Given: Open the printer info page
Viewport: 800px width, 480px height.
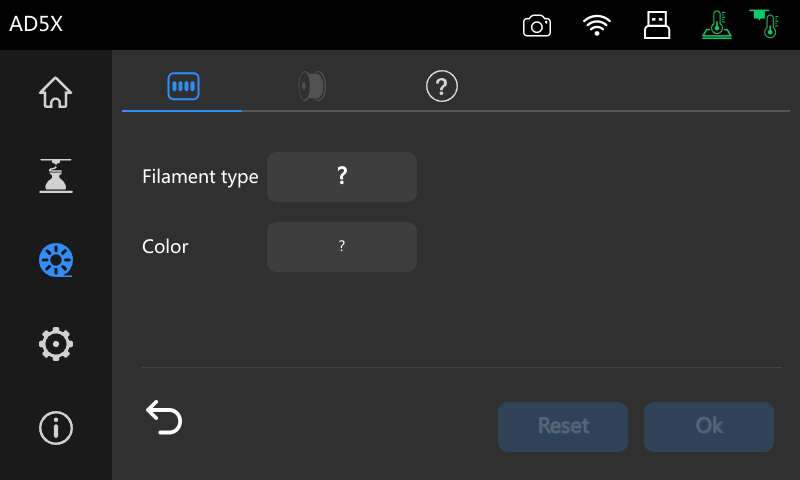Looking at the screenshot, I should click(56, 427).
